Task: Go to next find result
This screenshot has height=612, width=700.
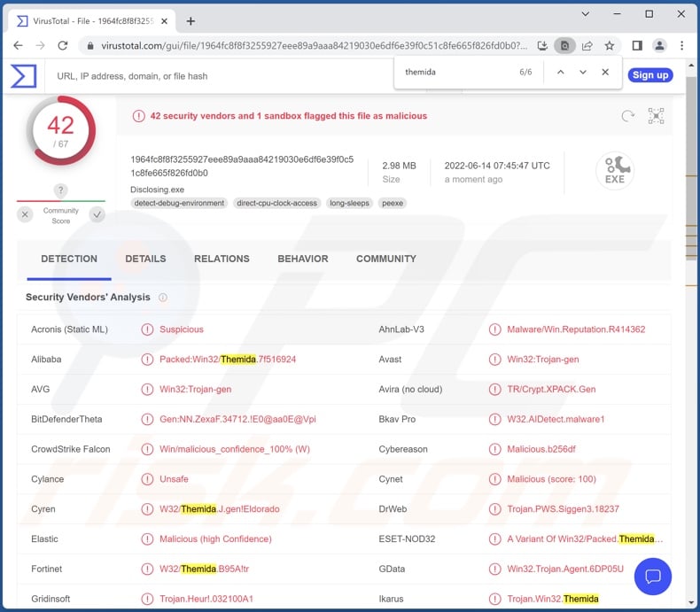Action: pyautogui.click(x=582, y=72)
